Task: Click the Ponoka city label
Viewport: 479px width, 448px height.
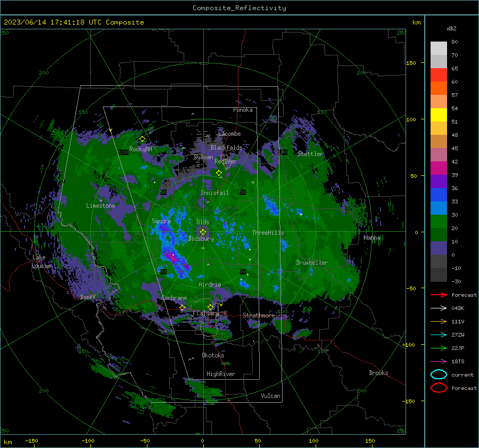Action: click(243, 110)
